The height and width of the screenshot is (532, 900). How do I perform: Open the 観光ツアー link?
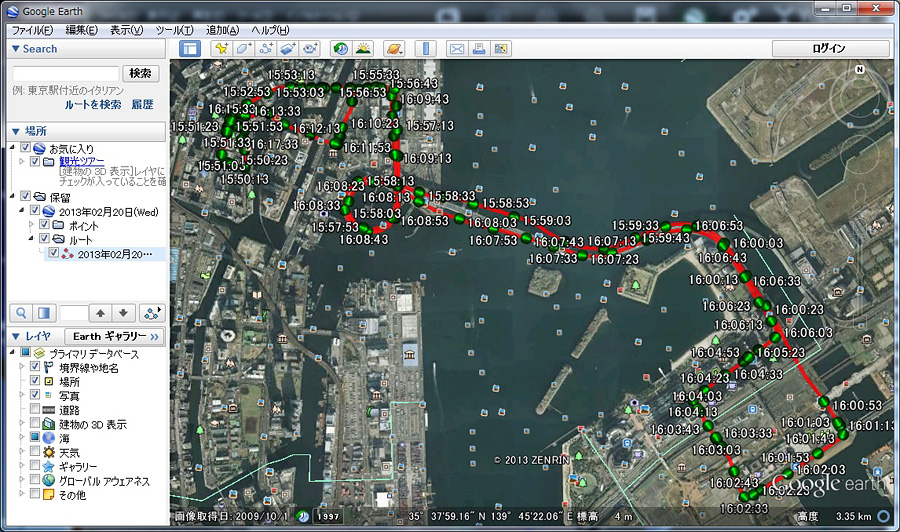[x=82, y=161]
